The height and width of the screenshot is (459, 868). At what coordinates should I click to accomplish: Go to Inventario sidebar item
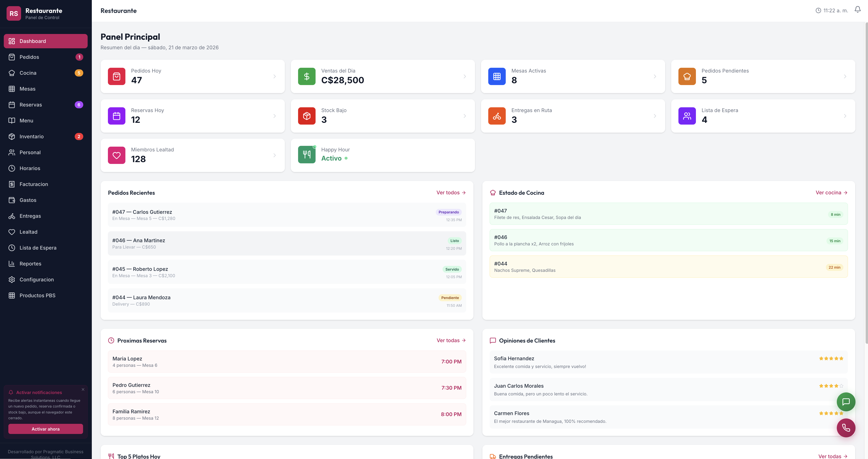click(x=32, y=137)
